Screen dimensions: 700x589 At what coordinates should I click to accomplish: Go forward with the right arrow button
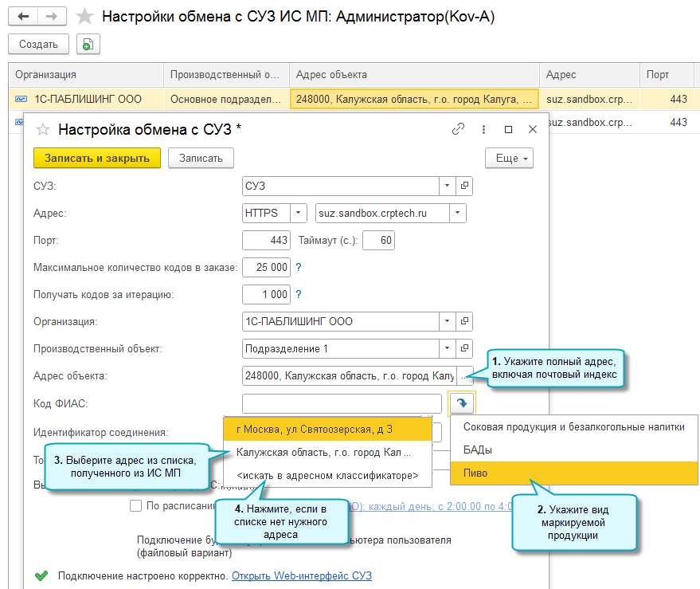pyautogui.click(x=53, y=17)
